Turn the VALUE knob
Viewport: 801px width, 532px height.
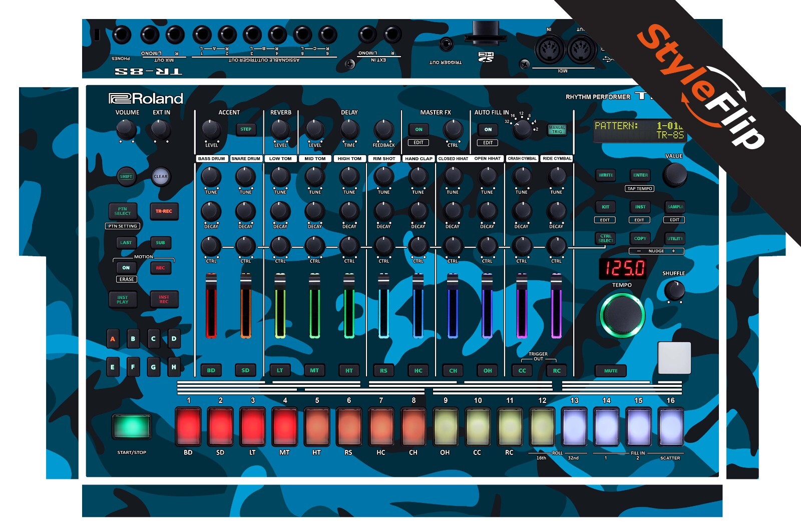pos(675,175)
